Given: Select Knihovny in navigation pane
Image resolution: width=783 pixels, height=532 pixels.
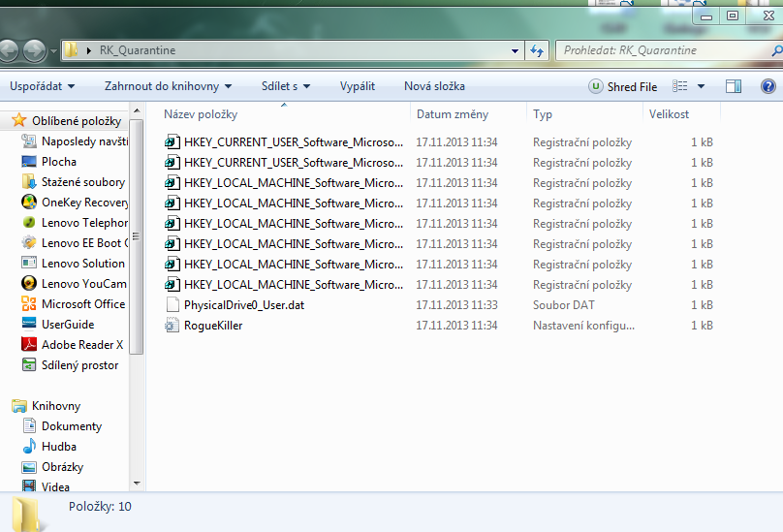Looking at the screenshot, I should [x=56, y=406].
